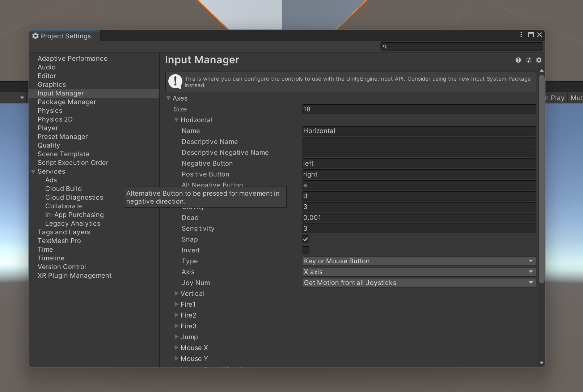Open Cloud Build under Services
This screenshot has width=583, height=392.
(63, 189)
